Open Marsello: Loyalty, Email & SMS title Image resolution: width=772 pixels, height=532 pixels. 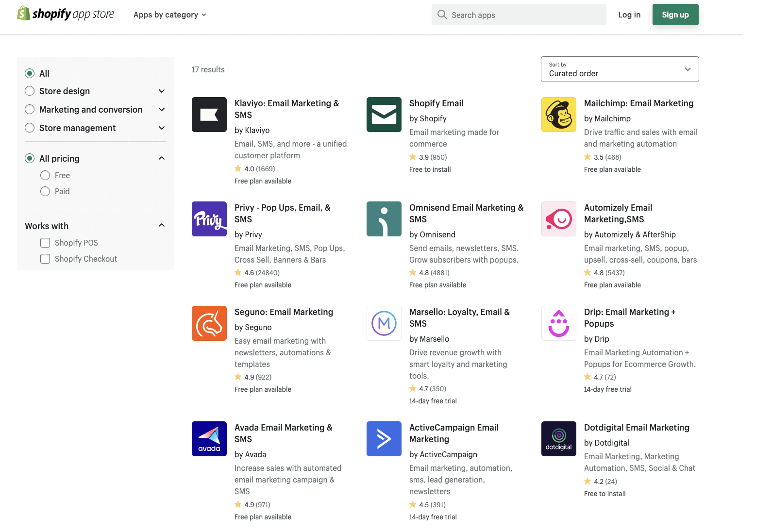pos(459,318)
